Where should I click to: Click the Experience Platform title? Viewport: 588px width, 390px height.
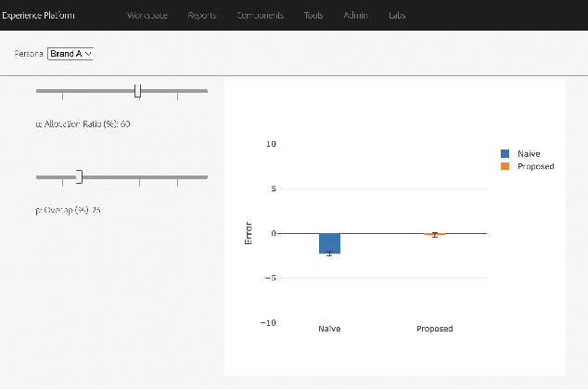click(x=37, y=16)
